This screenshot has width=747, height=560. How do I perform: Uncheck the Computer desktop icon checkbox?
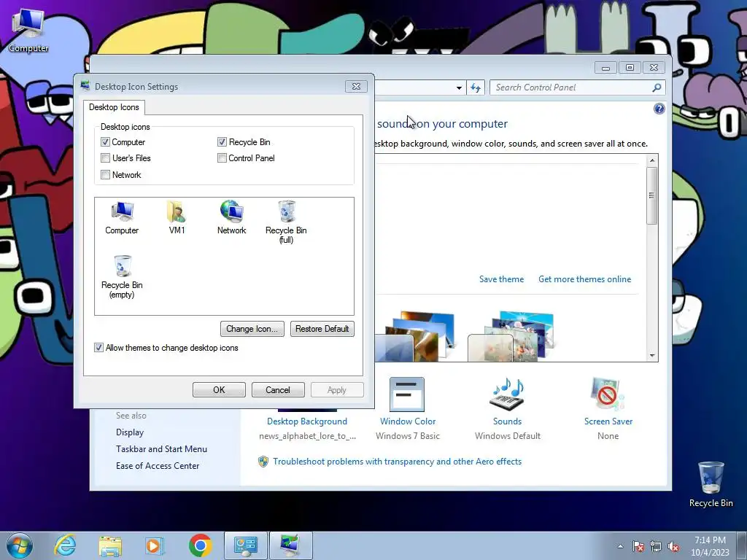[105, 142]
